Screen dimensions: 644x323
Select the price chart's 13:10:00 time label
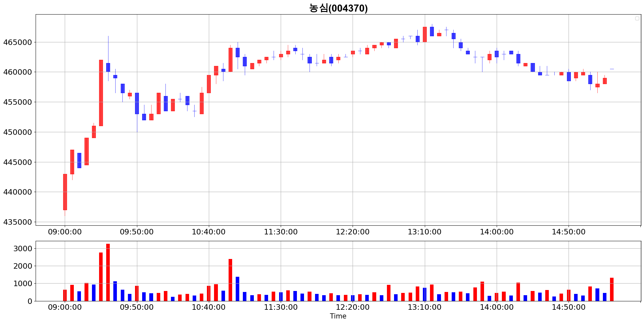pyautogui.click(x=424, y=232)
